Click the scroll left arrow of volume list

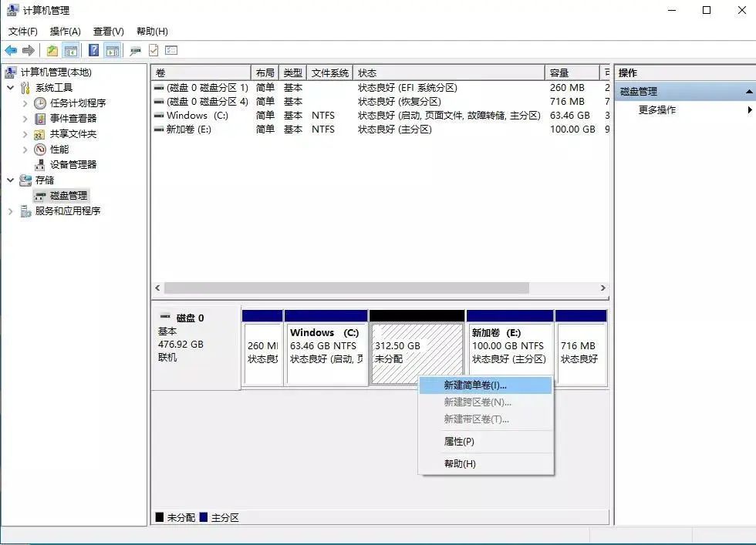[157, 288]
